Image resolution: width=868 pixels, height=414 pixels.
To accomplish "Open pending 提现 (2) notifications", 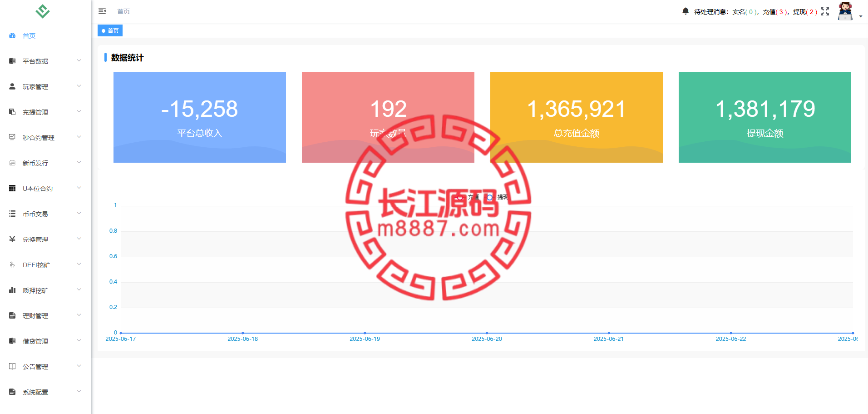I will [805, 12].
